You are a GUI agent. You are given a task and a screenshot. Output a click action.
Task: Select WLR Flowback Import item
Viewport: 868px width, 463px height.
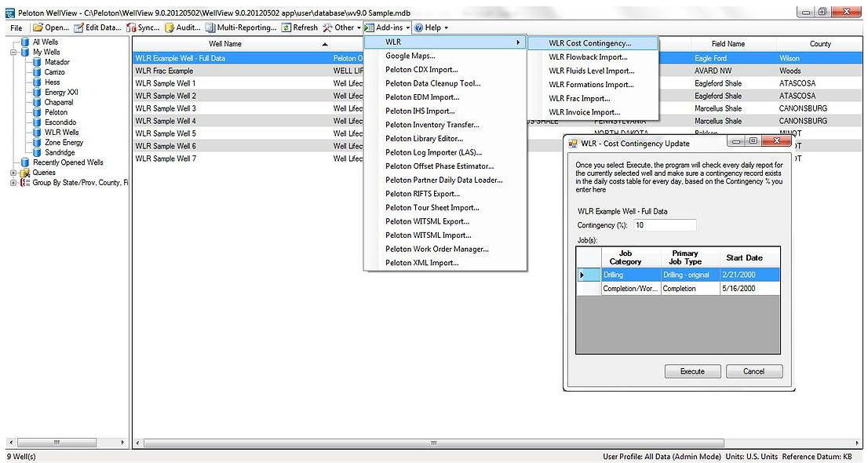(593, 57)
